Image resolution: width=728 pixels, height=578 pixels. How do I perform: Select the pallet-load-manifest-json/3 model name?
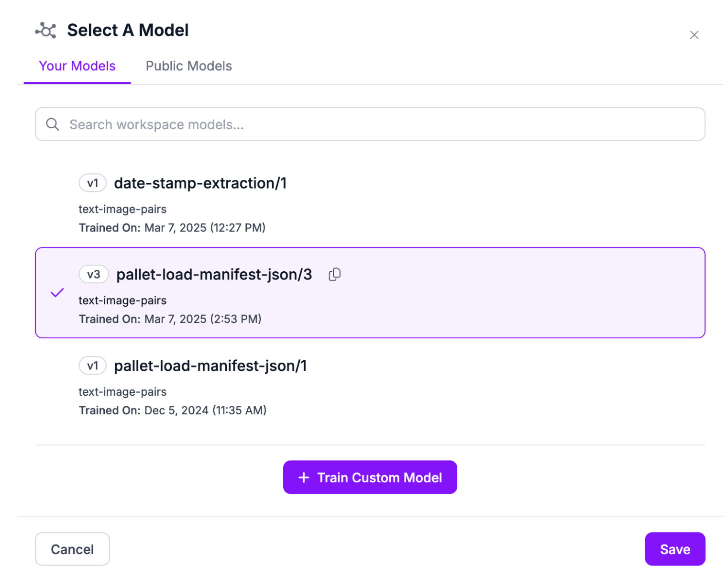pos(214,275)
